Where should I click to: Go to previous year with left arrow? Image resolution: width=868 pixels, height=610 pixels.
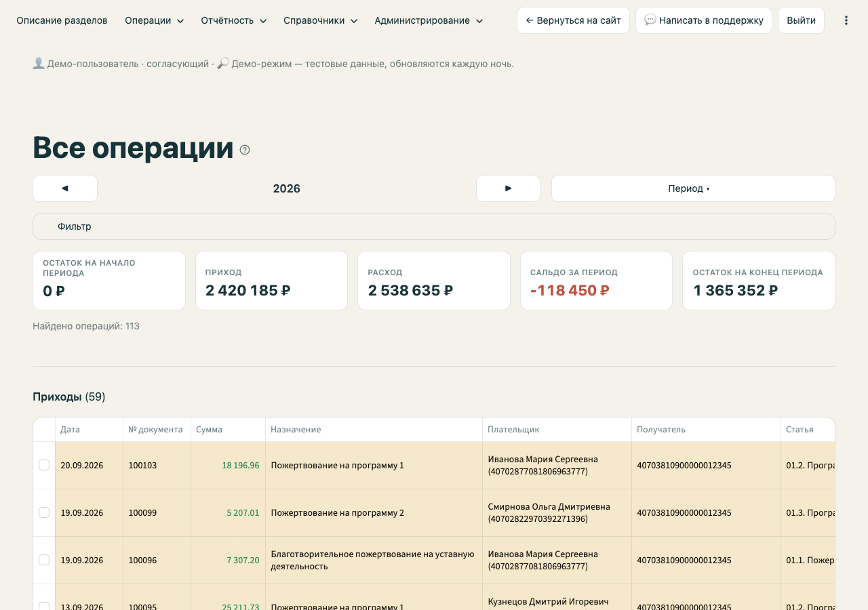click(x=65, y=188)
